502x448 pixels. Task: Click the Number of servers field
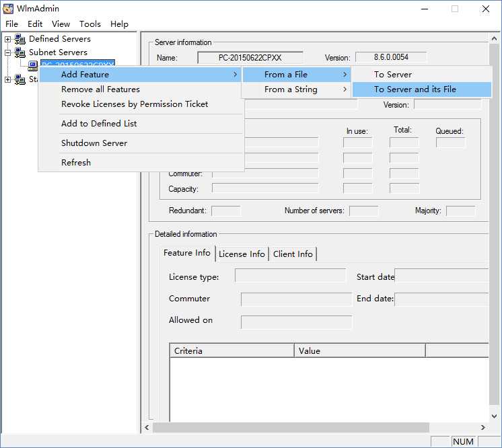point(363,211)
